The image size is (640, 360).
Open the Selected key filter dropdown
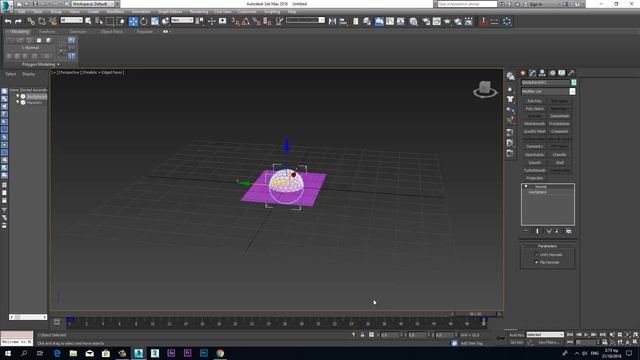point(545,335)
